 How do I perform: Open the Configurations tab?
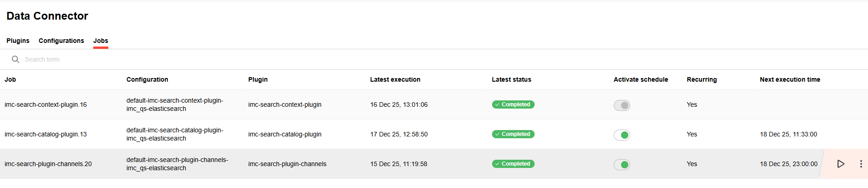(x=61, y=41)
